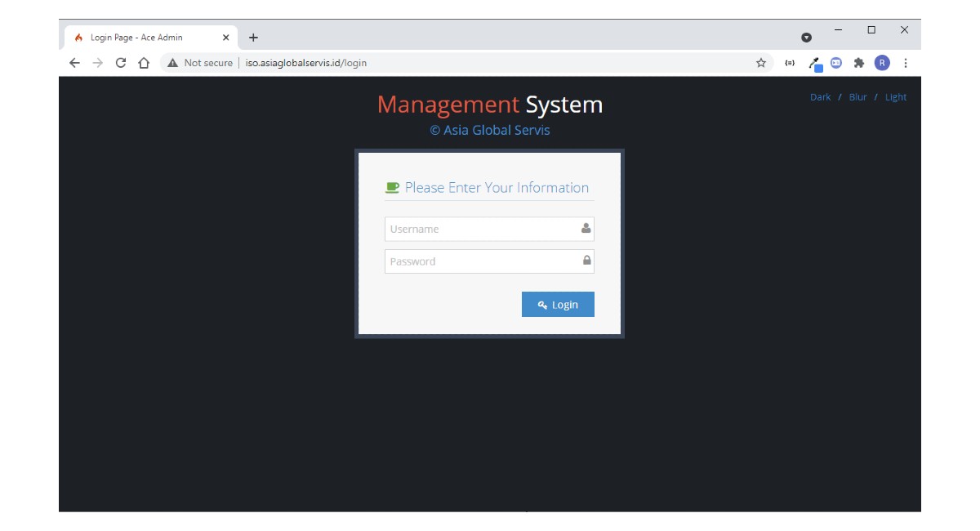Switch to the Light theme link
Image resolution: width=980 pixels, height=531 pixels.
(896, 97)
